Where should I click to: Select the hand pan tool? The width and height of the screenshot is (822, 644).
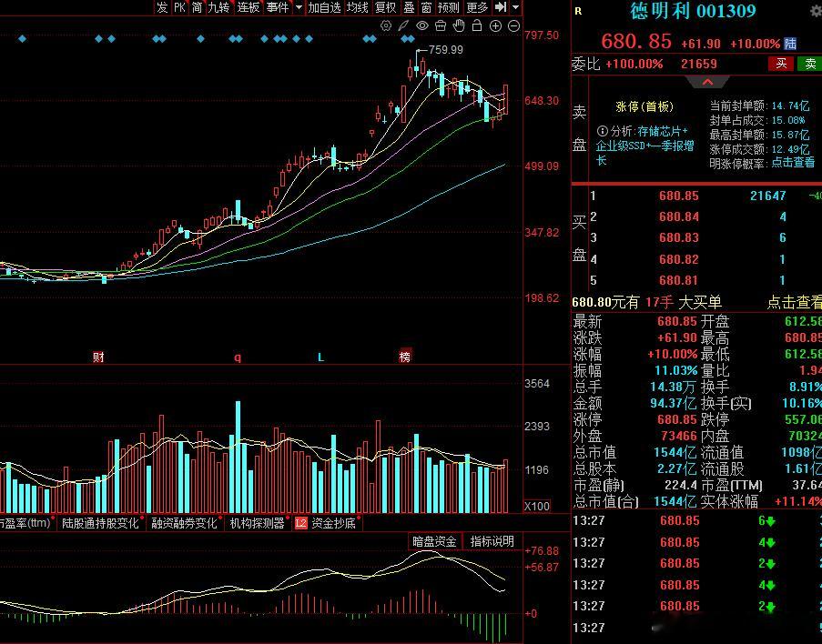(459, 25)
